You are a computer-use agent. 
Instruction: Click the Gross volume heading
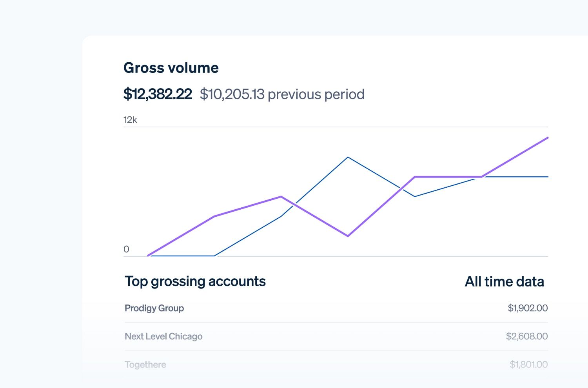171,68
